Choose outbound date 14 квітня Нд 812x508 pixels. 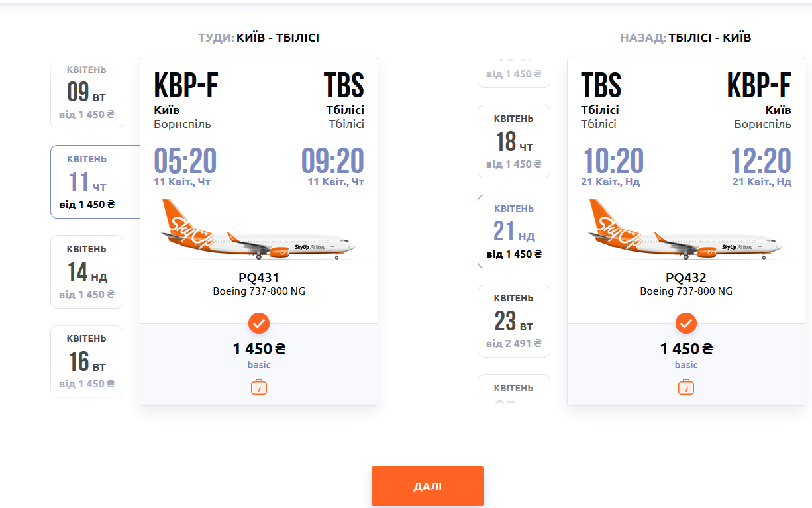tap(87, 272)
